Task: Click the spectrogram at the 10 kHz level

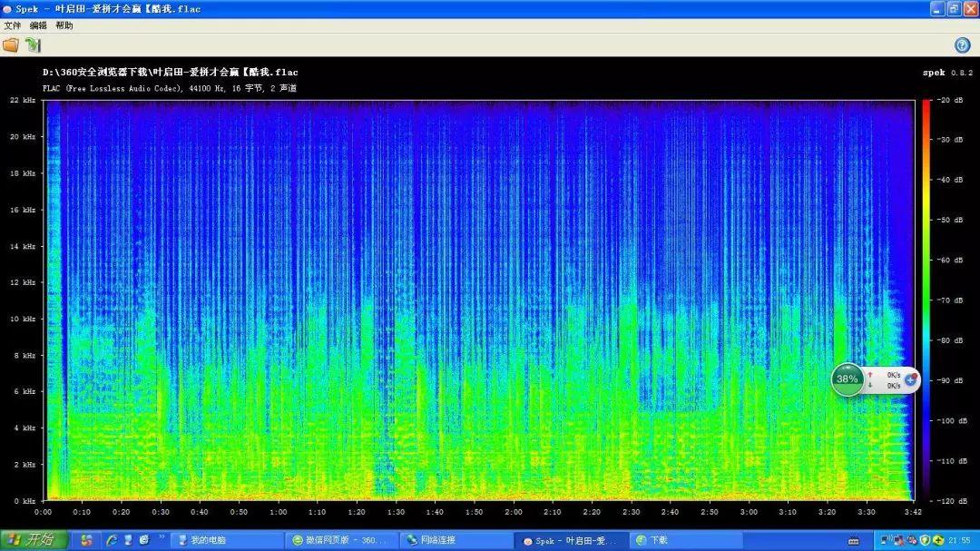Action: click(x=481, y=319)
